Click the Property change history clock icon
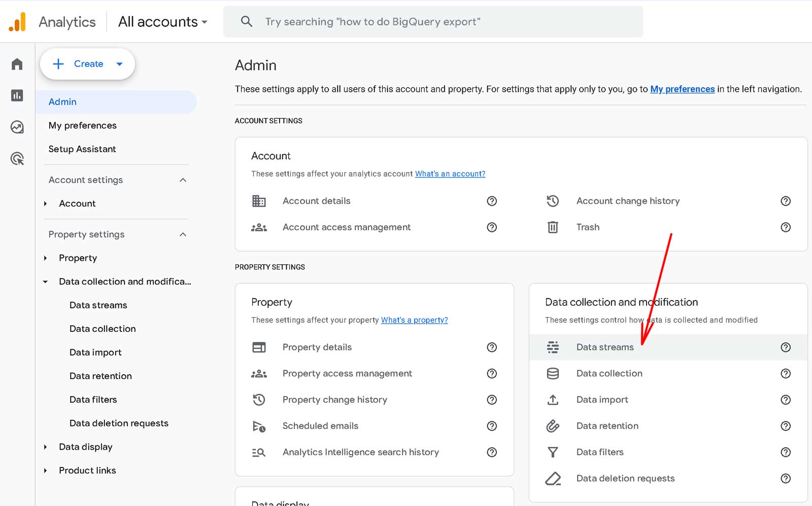Viewport: 812px width, 506px height. [x=259, y=400]
